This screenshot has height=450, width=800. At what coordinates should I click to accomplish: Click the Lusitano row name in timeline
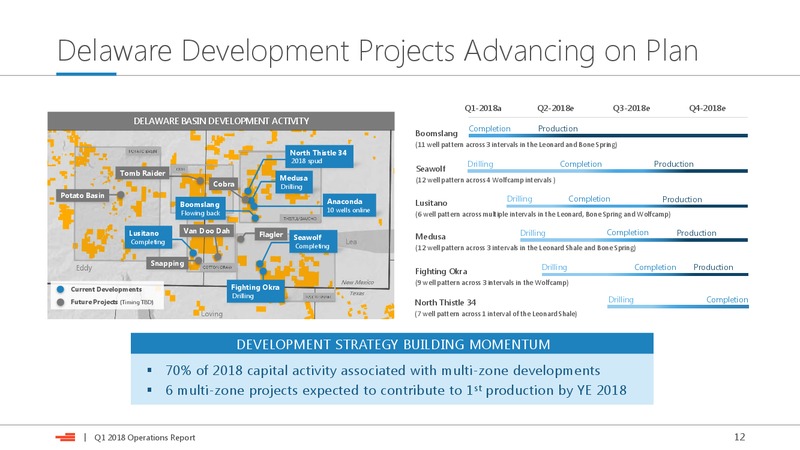click(431, 203)
